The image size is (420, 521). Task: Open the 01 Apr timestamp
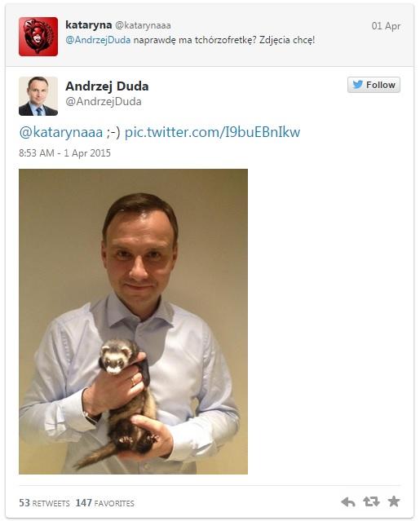coord(386,26)
